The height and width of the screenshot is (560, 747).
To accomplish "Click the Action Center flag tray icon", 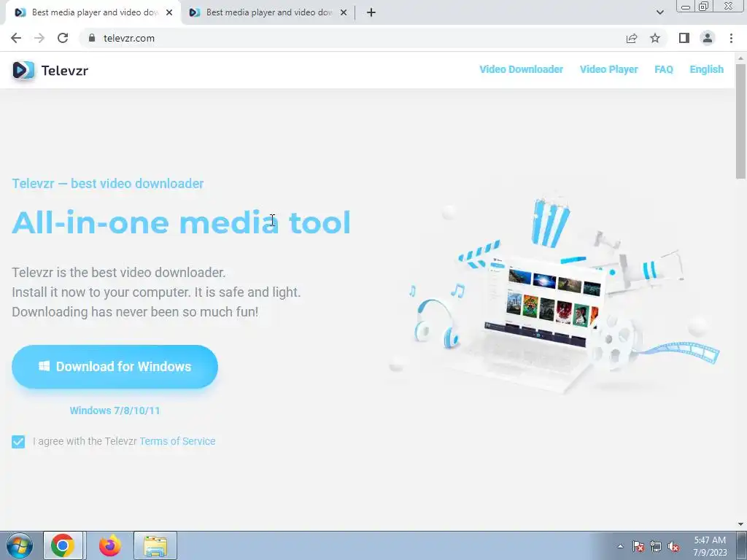I will click(x=638, y=546).
